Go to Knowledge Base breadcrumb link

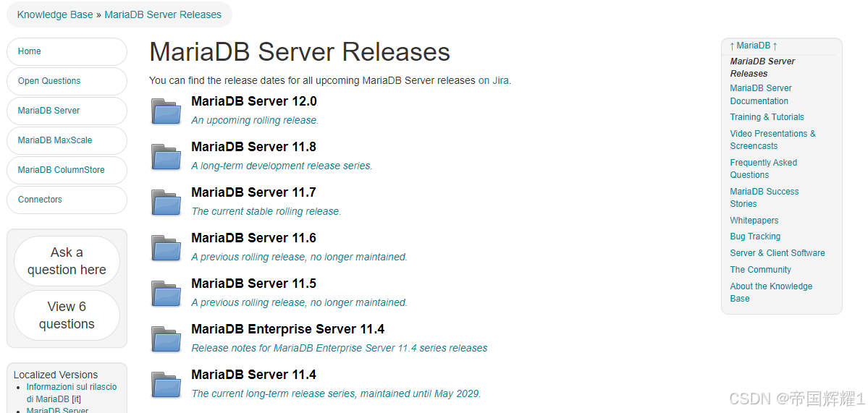[55, 15]
